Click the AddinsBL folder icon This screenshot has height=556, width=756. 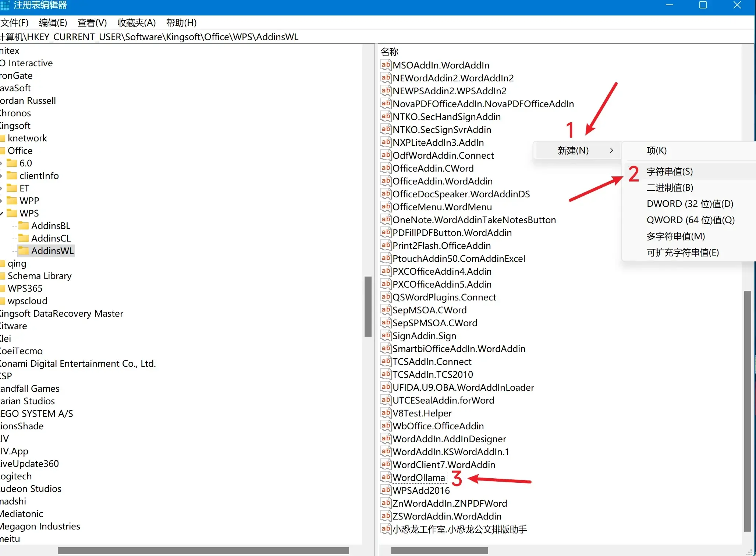(24, 225)
